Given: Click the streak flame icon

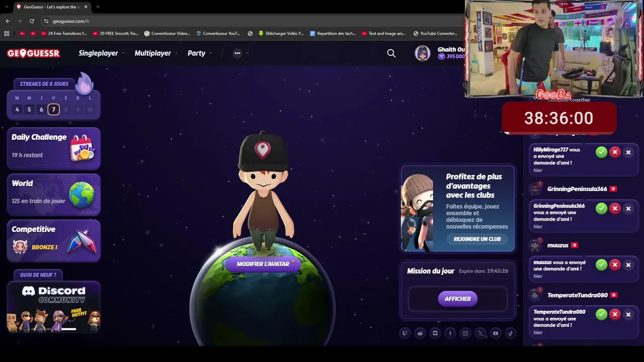Looking at the screenshot, I should [85, 83].
